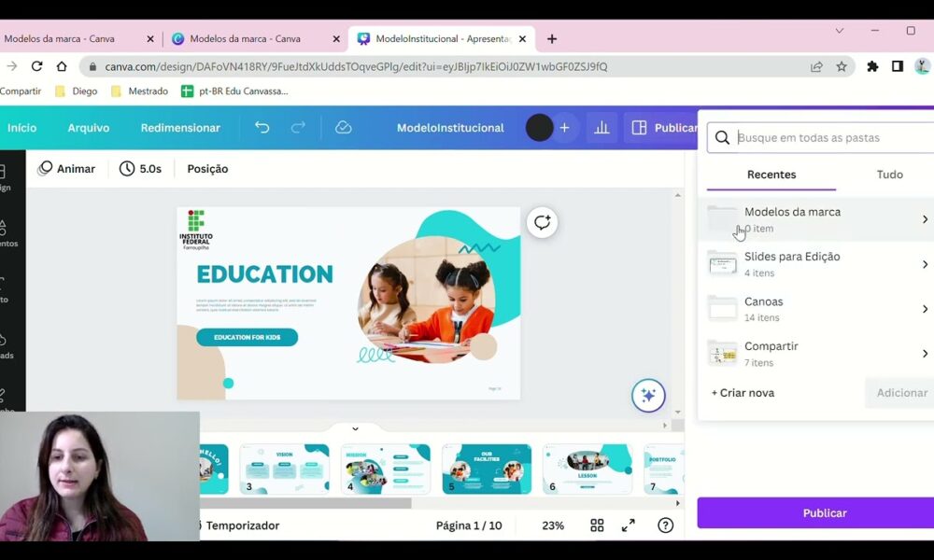Image resolution: width=934 pixels, height=560 pixels.
Task: Click the Animar button
Action: click(66, 168)
